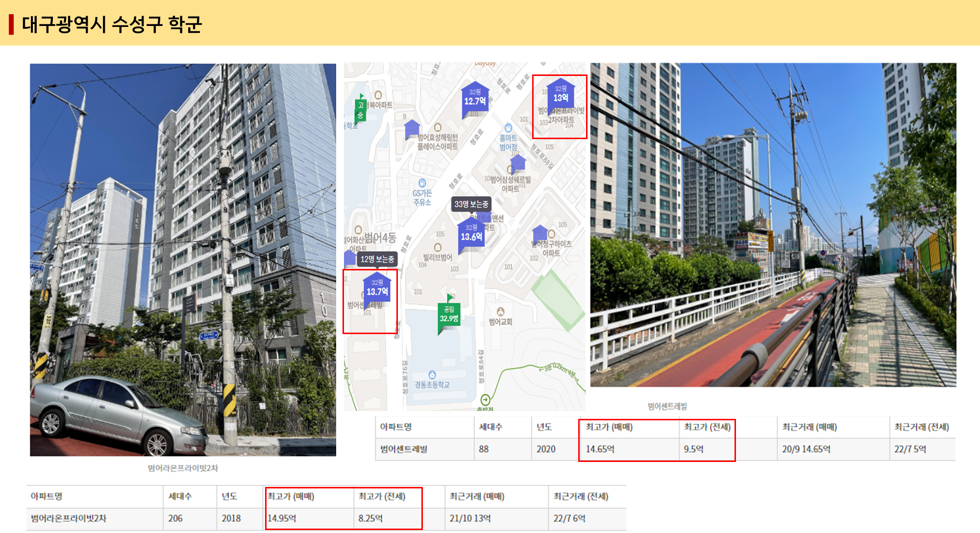980x533 pixels.
Task: Click the 8.25억 최고가 전세 cell
Action: [x=399, y=518]
